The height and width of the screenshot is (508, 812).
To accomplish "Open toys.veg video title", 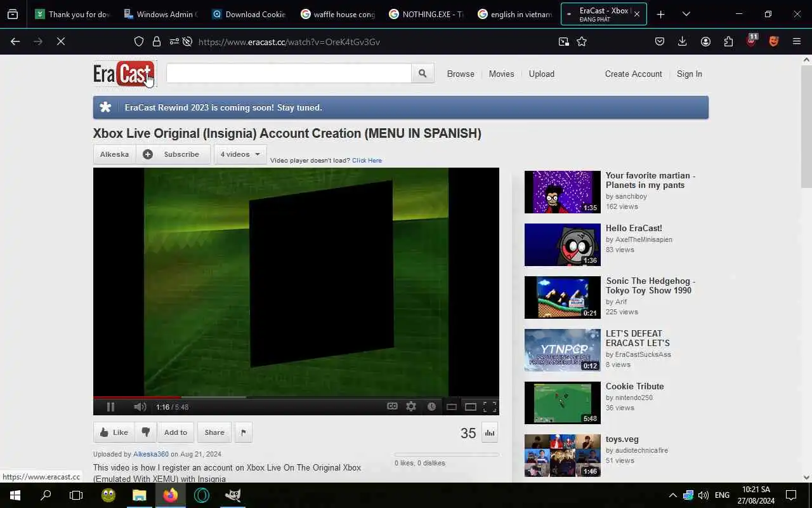I will point(622,439).
